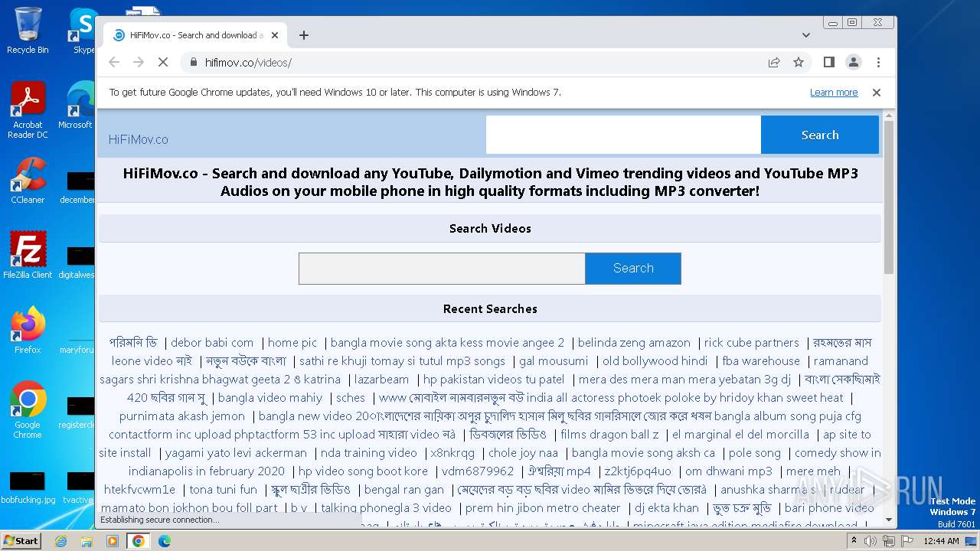The height and width of the screenshot is (551, 980).
Task: Open a new tab with plus button
Action: tap(304, 35)
